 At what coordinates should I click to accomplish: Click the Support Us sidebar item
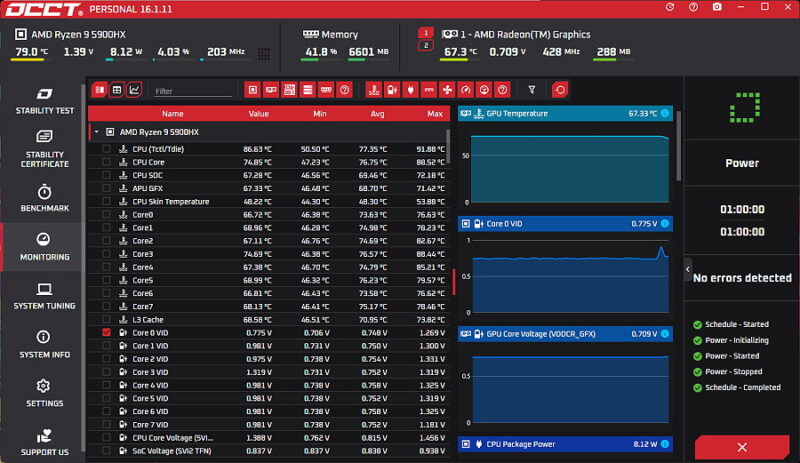(44, 443)
